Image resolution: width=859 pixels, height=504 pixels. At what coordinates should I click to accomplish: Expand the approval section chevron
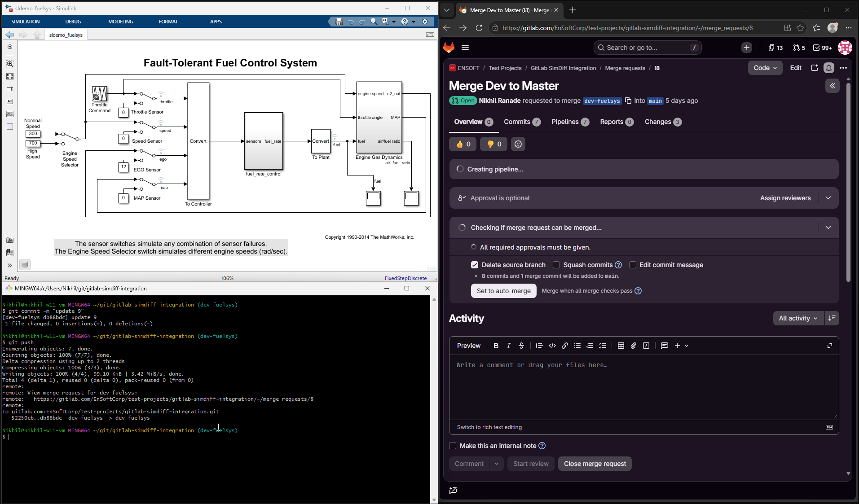coord(828,198)
